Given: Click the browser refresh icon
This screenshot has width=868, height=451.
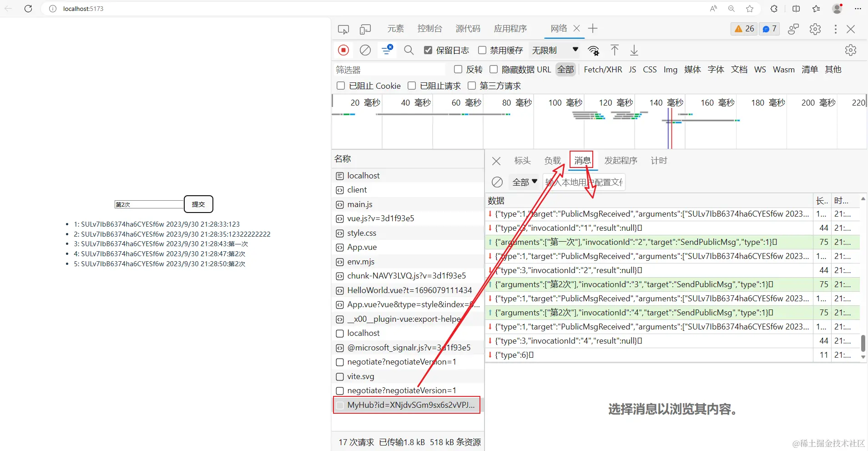Looking at the screenshot, I should click(x=28, y=9).
